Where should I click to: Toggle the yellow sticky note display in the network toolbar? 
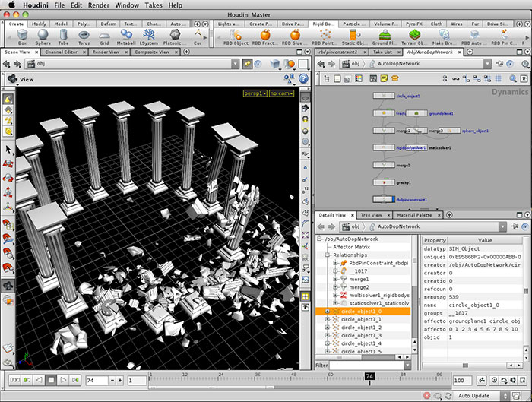pos(384,79)
